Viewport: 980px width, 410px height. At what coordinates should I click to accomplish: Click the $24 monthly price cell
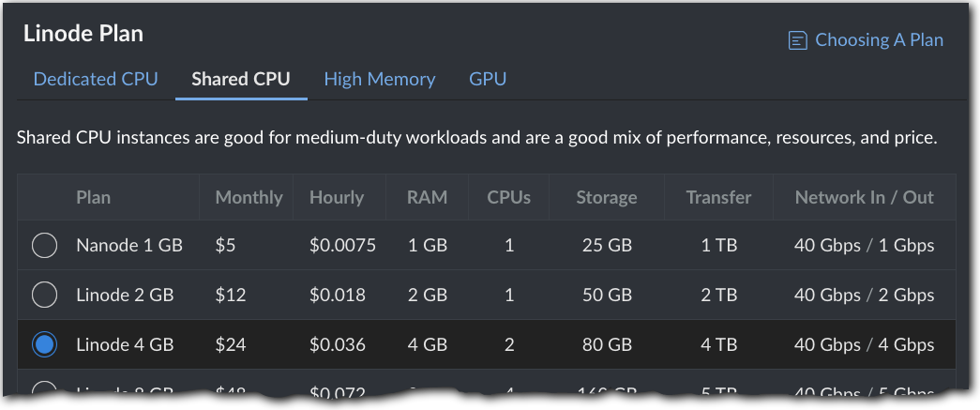pos(231,345)
